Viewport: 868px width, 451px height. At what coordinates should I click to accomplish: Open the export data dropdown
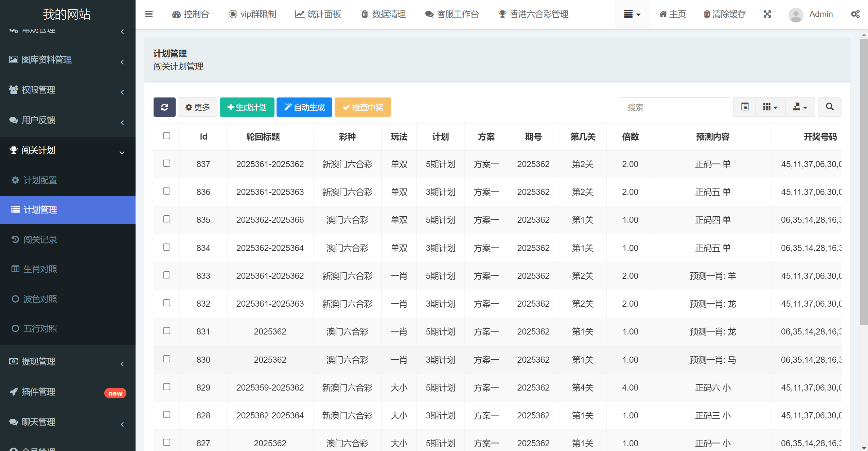[x=800, y=107]
